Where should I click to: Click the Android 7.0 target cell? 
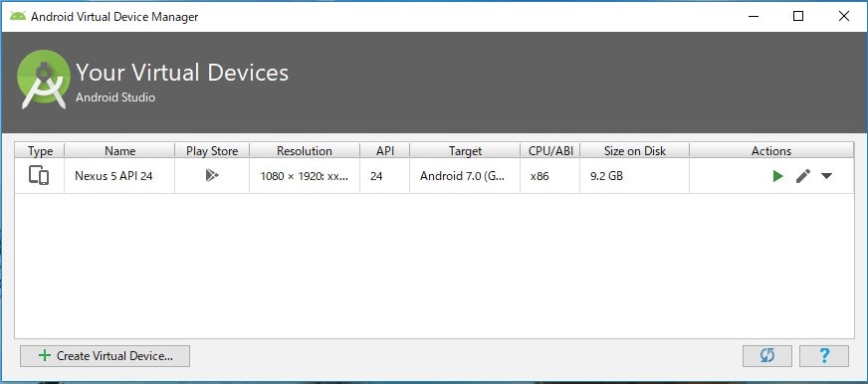pyautogui.click(x=465, y=176)
